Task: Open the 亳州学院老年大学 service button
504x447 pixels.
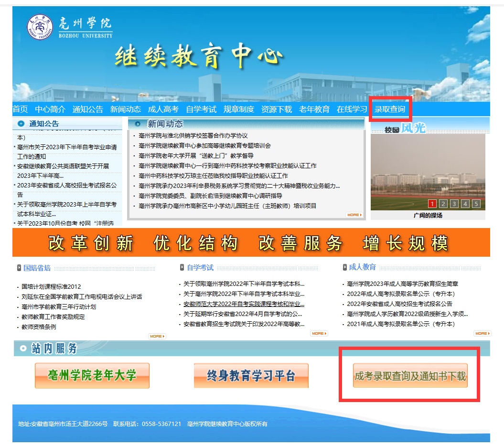Action: (x=92, y=376)
